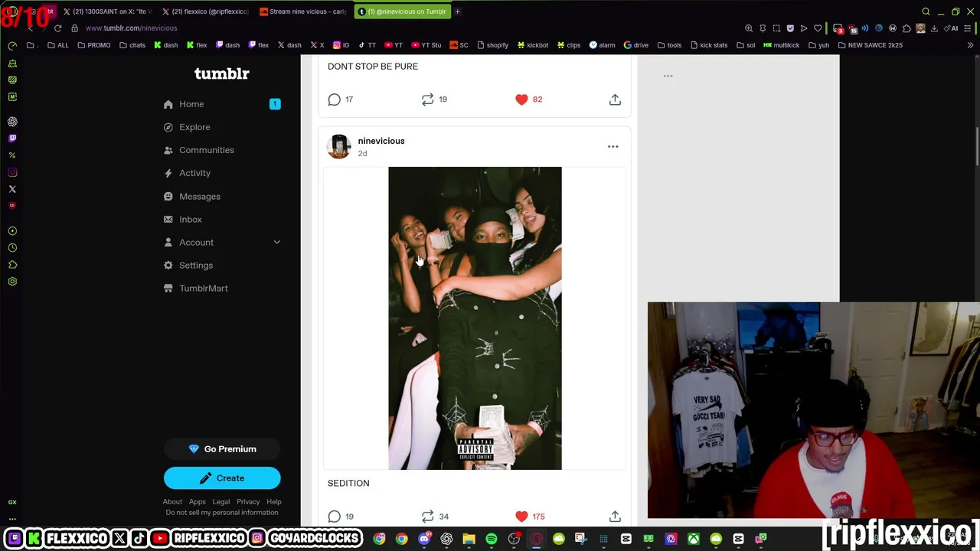The width and height of the screenshot is (980, 551).
Task: Open the SEDITION post image
Action: [x=475, y=318]
